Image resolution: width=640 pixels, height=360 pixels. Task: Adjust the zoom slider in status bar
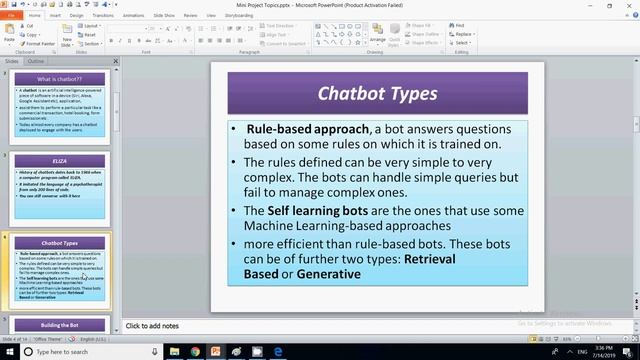click(x=598, y=339)
